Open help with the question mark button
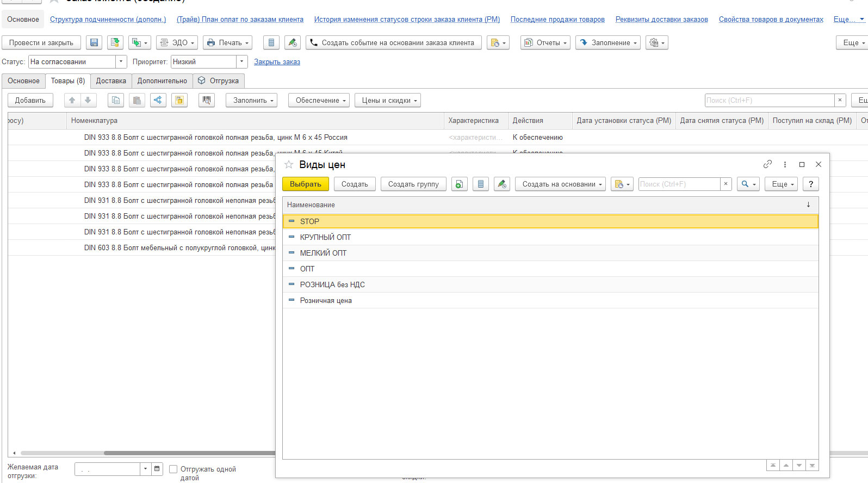 [x=810, y=184]
